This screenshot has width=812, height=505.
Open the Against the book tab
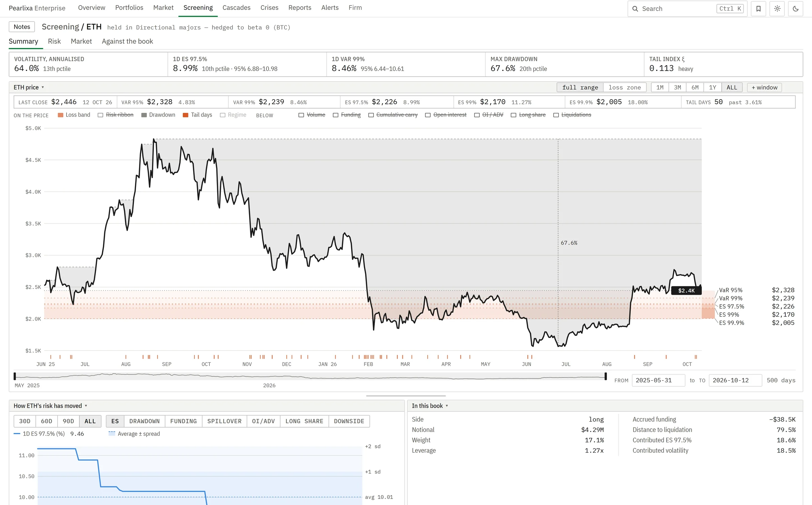[127, 41]
